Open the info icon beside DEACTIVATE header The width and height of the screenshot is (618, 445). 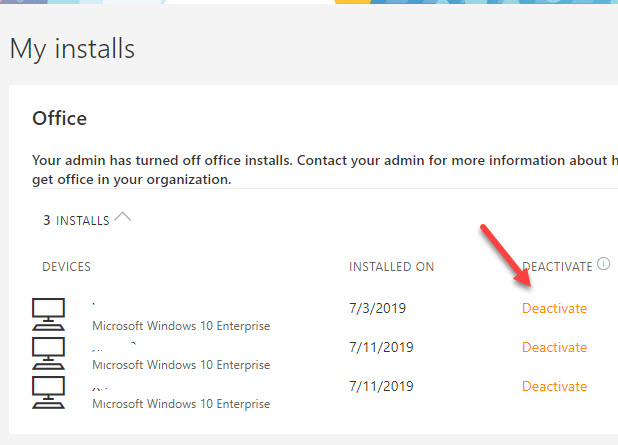[x=603, y=265]
